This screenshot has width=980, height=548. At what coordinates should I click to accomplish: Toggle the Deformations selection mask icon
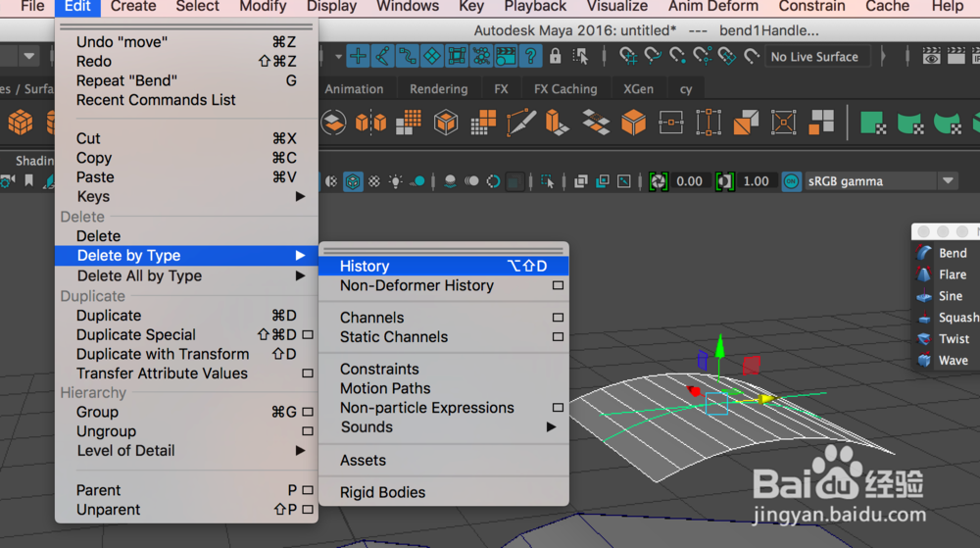click(x=457, y=56)
